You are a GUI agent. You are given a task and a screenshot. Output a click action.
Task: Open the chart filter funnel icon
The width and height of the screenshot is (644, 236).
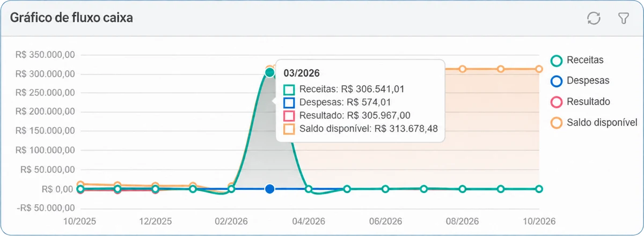pos(623,18)
